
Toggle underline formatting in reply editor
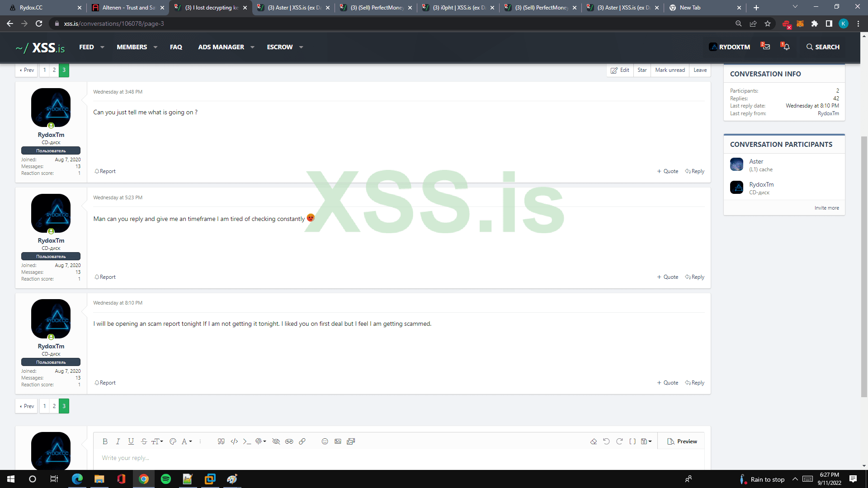tap(131, 441)
